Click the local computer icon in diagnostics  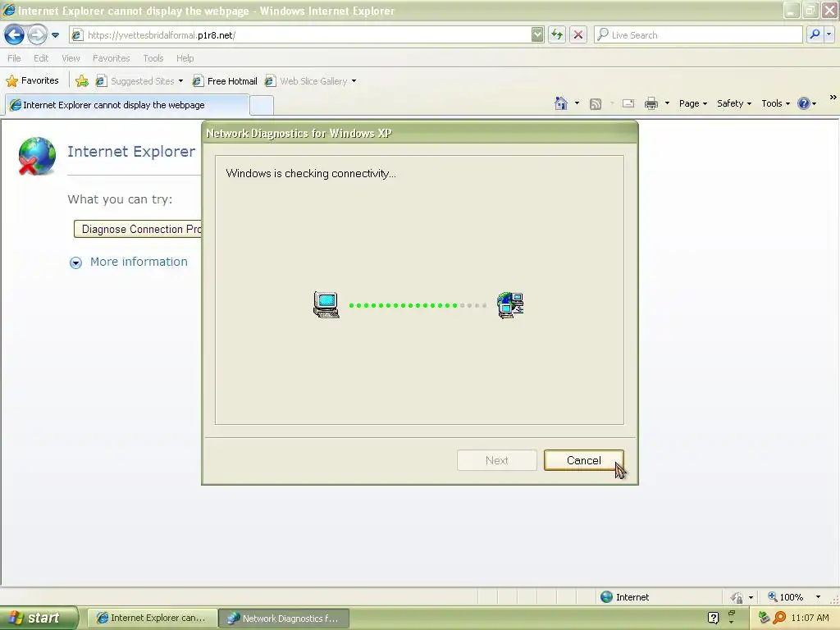pyautogui.click(x=326, y=305)
